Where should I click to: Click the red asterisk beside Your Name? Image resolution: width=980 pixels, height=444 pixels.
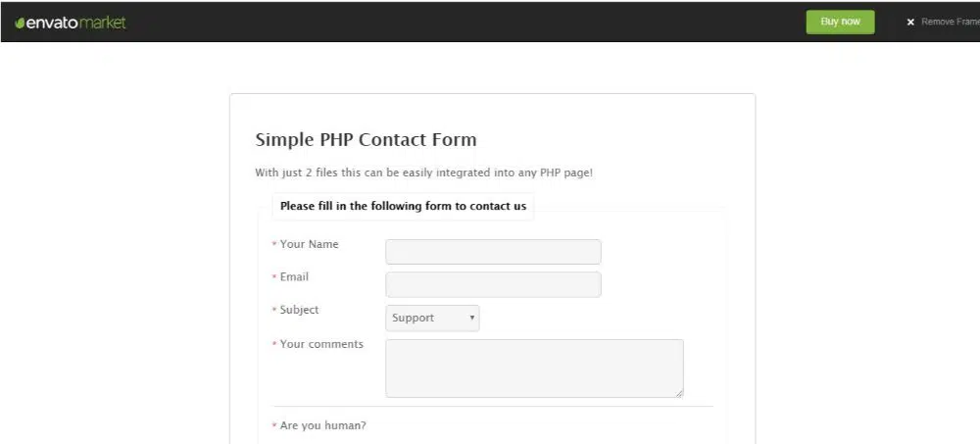pyautogui.click(x=274, y=245)
